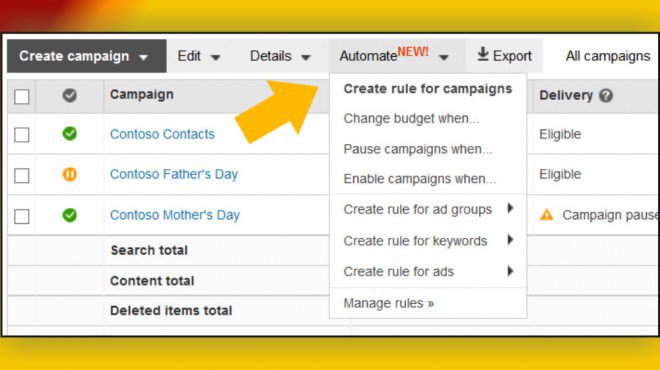The height and width of the screenshot is (370, 660).
Task: Tick the select-all checkbox in header row
Action: pos(21,96)
